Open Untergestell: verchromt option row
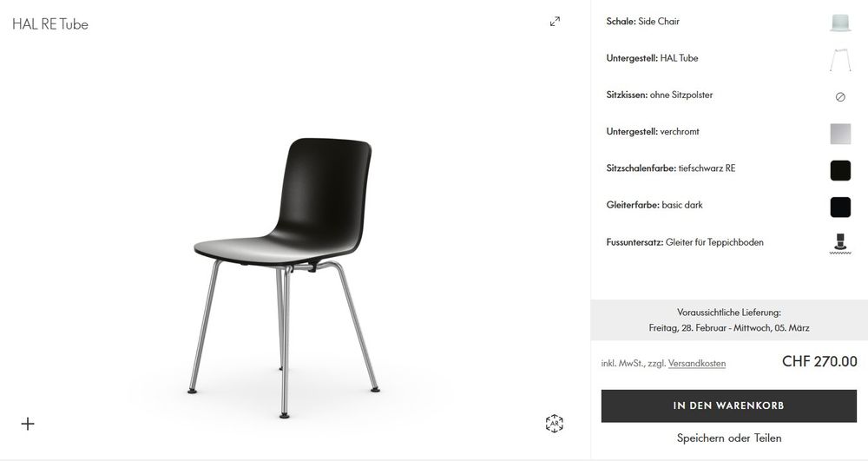Viewport: 868px width, 461px height. (728, 132)
